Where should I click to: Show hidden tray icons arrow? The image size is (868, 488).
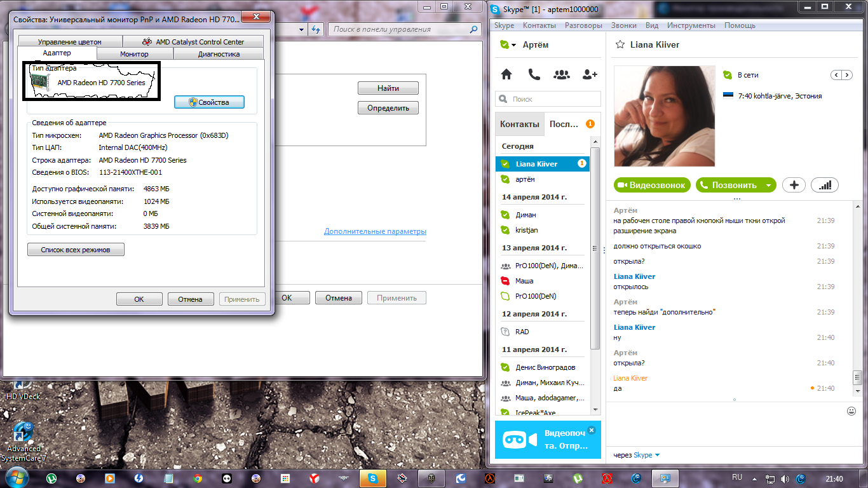(x=754, y=478)
